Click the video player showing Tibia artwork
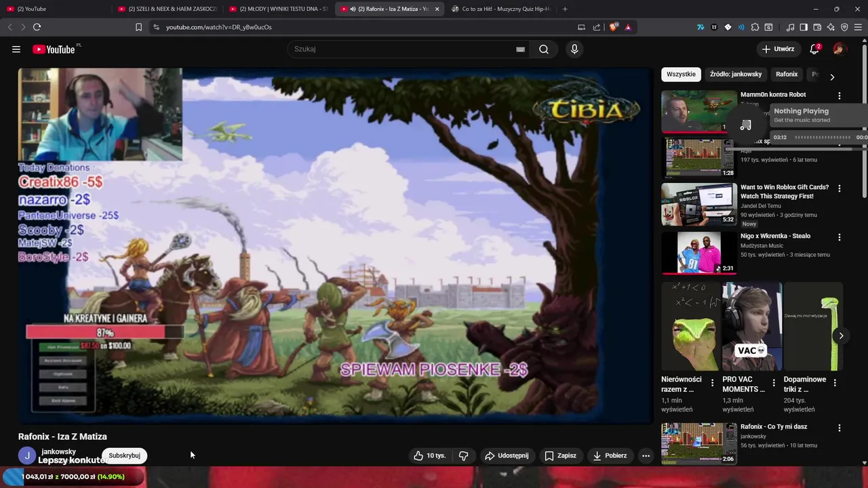The height and width of the screenshot is (488, 868). [336, 245]
